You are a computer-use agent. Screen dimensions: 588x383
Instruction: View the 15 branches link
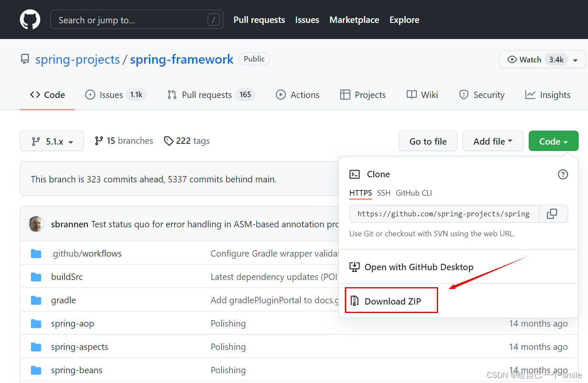tap(124, 141)
